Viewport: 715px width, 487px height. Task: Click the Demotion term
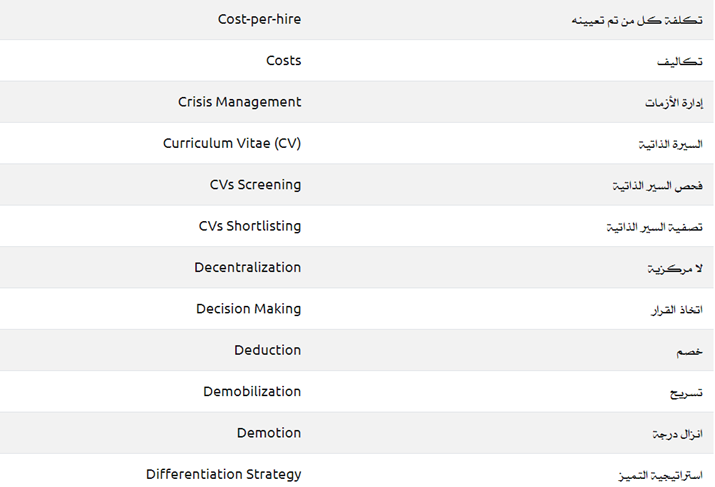(x=268, y=433)
